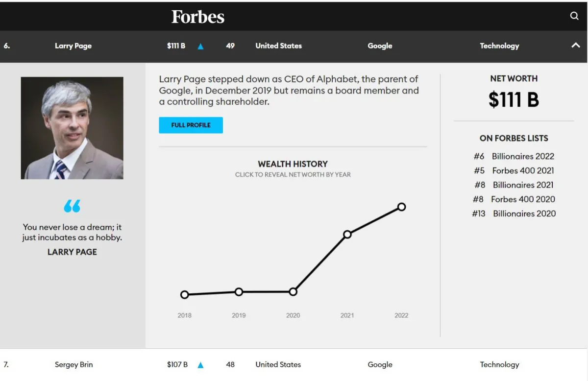Go to the Billionaires 2021 list
The height and width of the screenshot is (381, 588).
point(523,185)
